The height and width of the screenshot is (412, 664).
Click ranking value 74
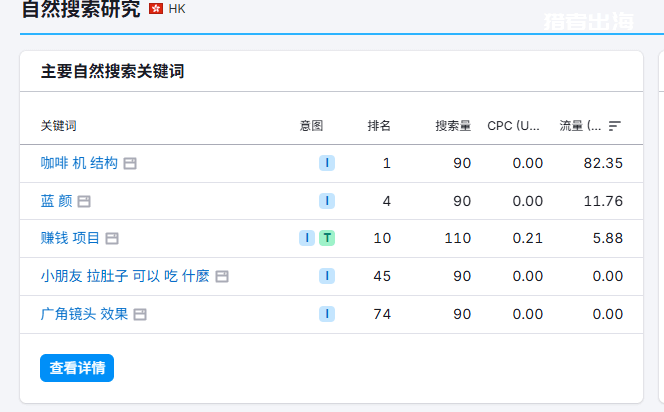(382, 314)
